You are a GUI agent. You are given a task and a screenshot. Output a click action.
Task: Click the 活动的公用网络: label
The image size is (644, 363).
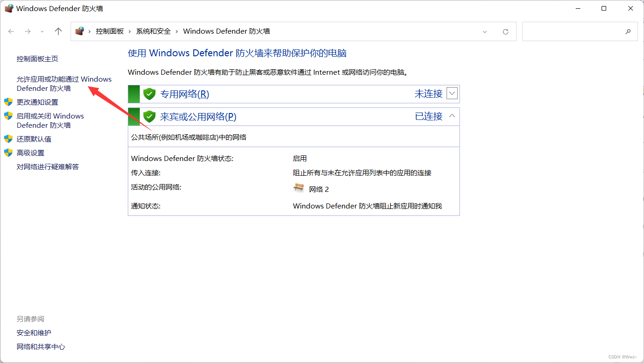[156, 187]
